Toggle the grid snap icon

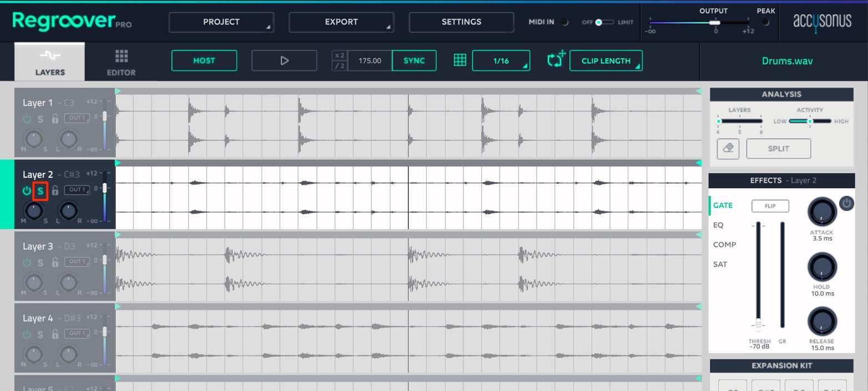pyautogui.click(x=460, y=61)
